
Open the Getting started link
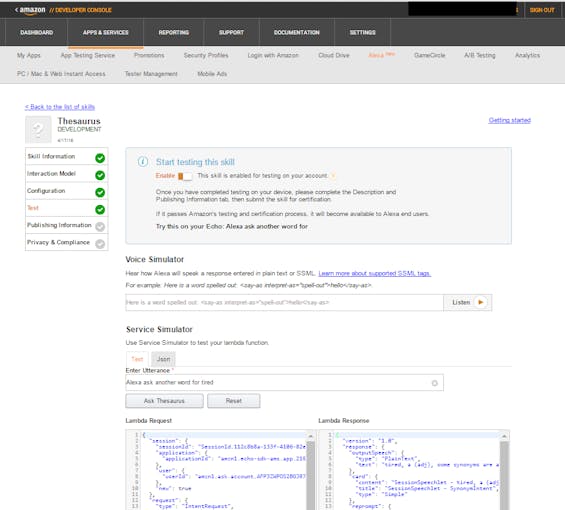pyautogui.click(x=510, y=120)
